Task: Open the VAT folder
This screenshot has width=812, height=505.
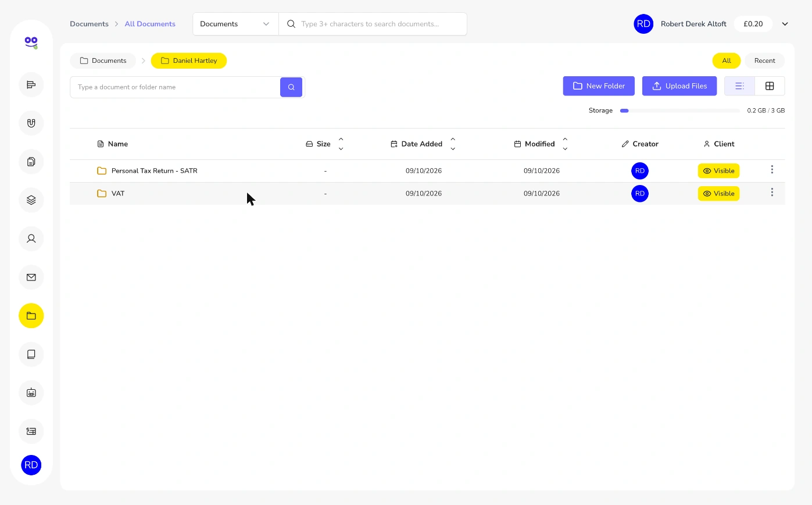Action: [x=118, y=194]
